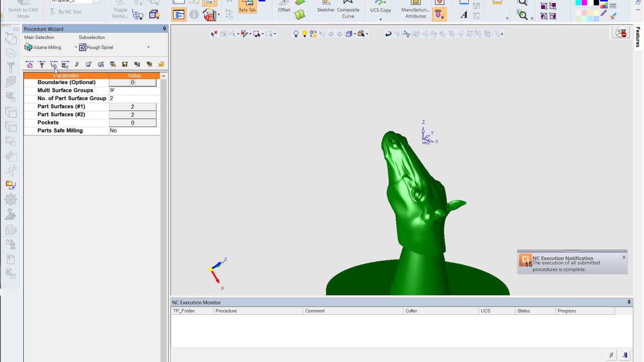Open the Volume Milling main selection dropdown
Image resolution: width=644 pixels, height=362 pixels.
(76, 47)
